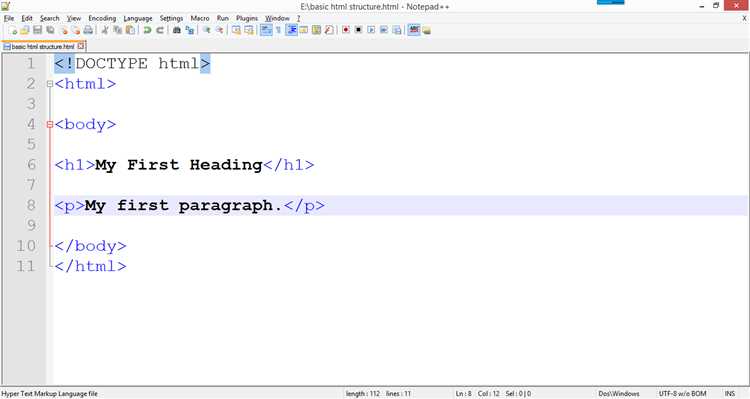Open the Plugins menu
750x399 pixels.
(247, 18)
